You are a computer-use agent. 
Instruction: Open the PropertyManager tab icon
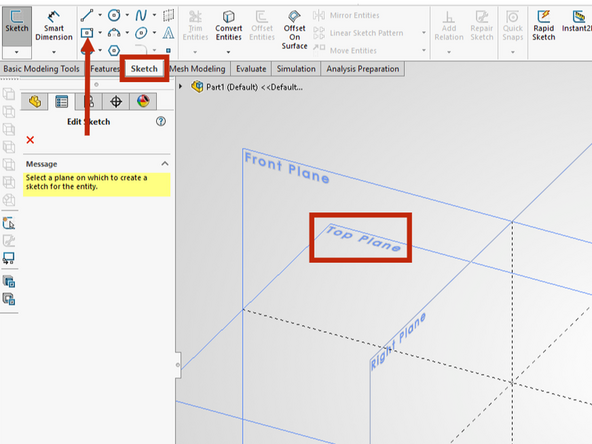click(62, 102)
